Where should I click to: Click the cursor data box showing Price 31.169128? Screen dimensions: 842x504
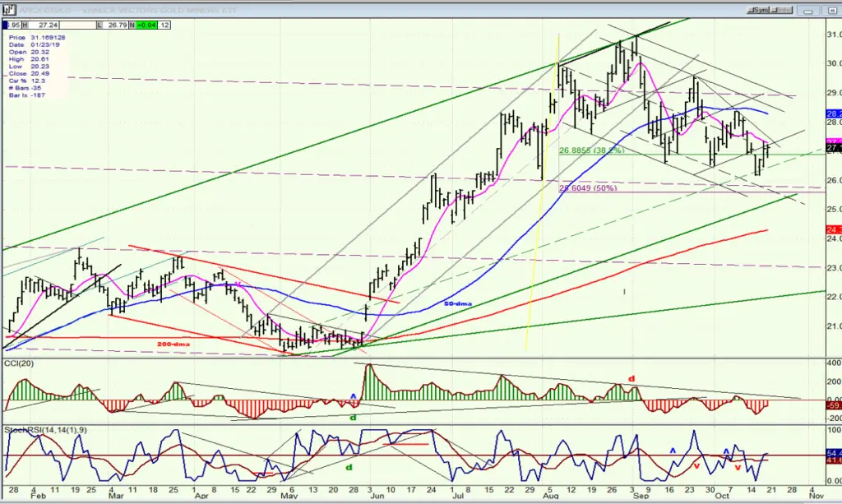[x=36, y=66]
